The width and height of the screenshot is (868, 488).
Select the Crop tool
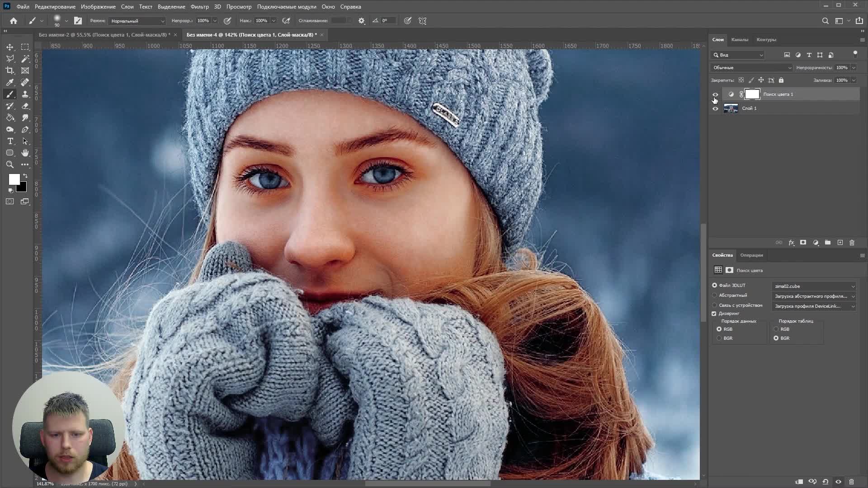tap(10, 70)
